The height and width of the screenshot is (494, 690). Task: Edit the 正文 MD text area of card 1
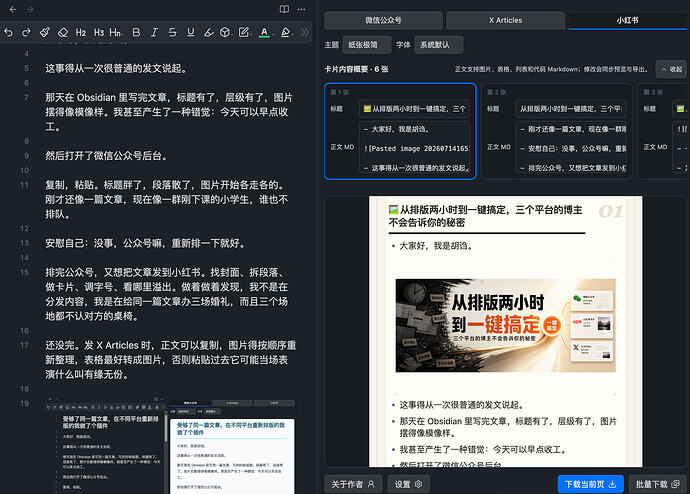click(x=415, y=147)
